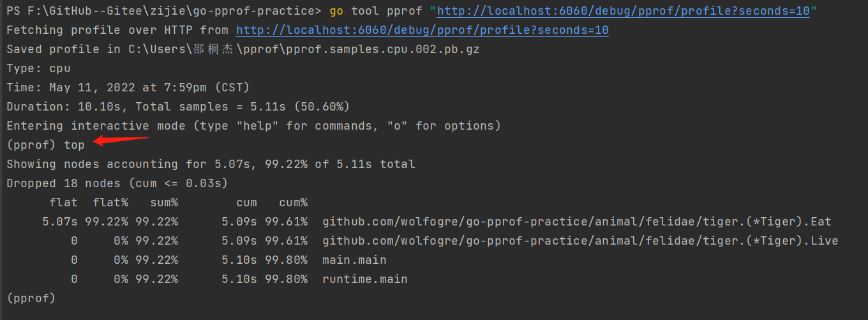The image size is (868, 320).
Task: Select the runtime.main function row
Action: pos(239,279)
